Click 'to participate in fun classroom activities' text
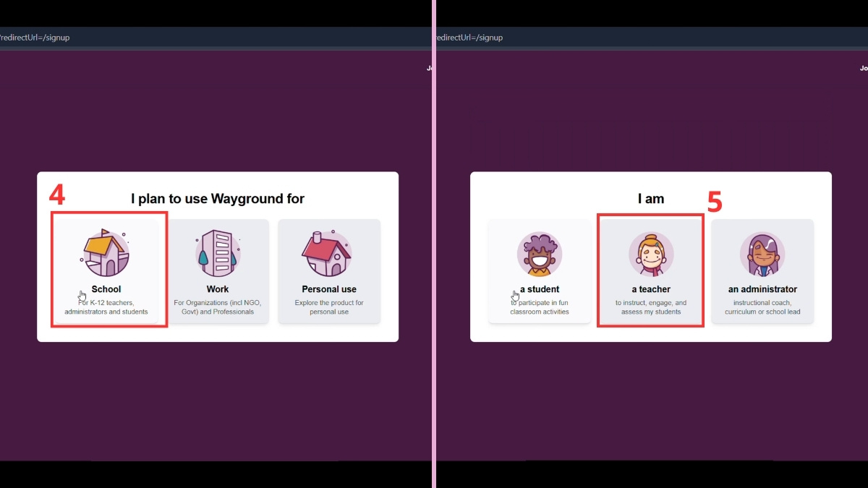 tap(540, 307)
